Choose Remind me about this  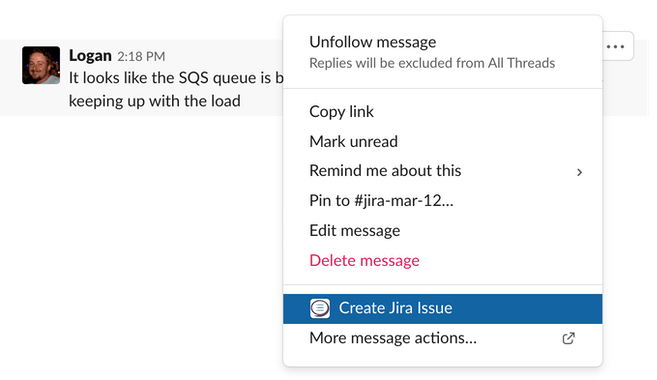[x=442, y=171]
